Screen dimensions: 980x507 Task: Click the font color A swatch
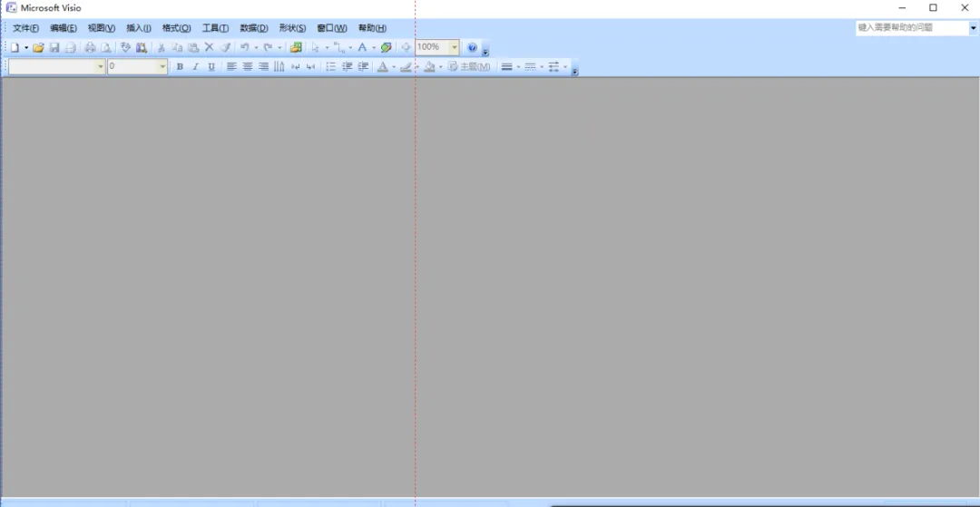[x=383, y=67]
